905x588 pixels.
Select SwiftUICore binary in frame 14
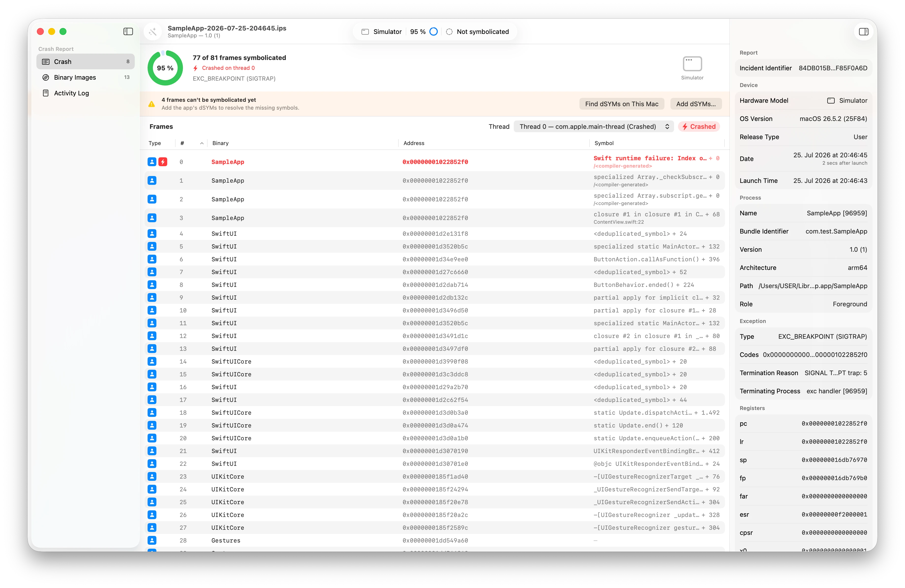click(231, 361)
